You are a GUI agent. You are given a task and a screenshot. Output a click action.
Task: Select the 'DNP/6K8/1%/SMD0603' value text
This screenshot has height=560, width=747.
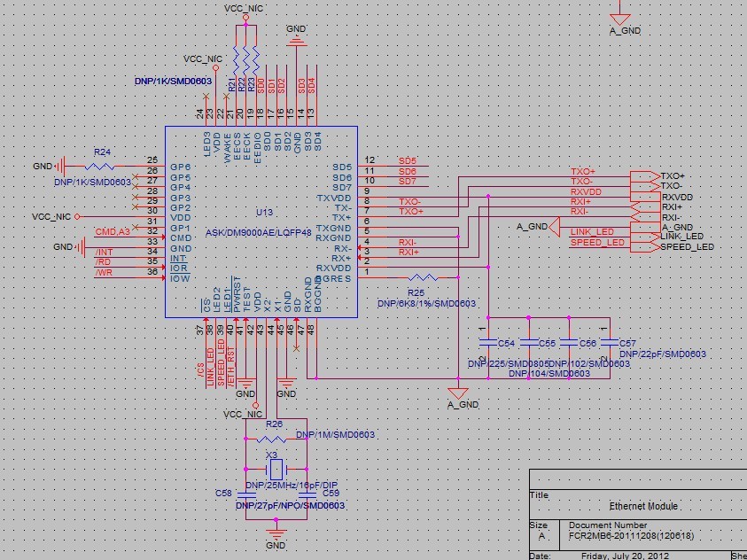point(426,303)
